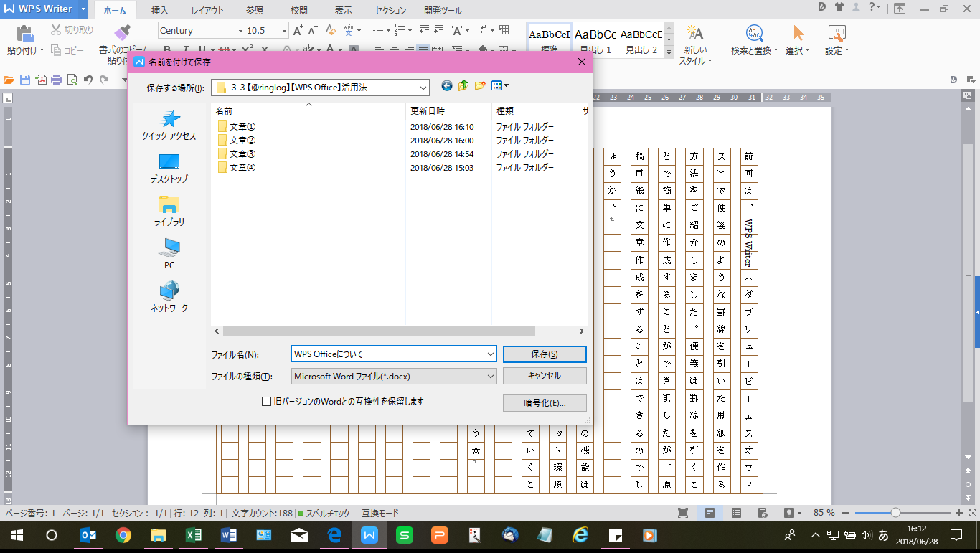Open Excel from the Windows taskbar

click(194, 535)
